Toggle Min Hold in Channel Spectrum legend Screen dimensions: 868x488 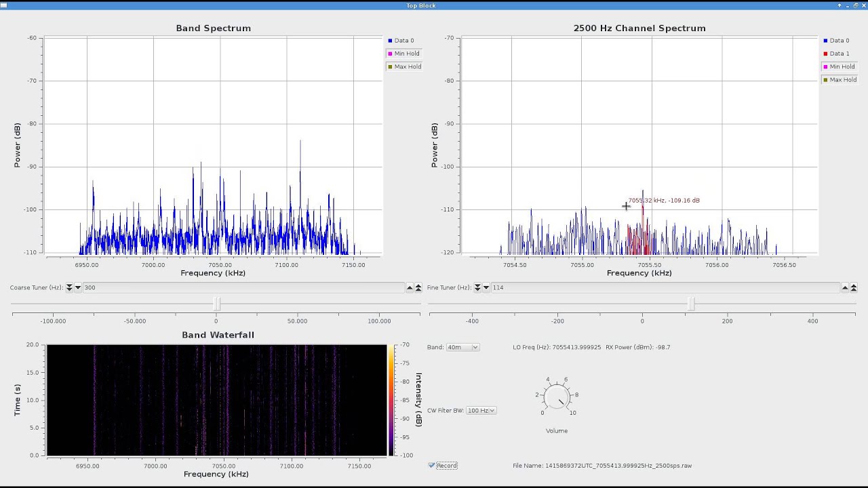point(839,66)
